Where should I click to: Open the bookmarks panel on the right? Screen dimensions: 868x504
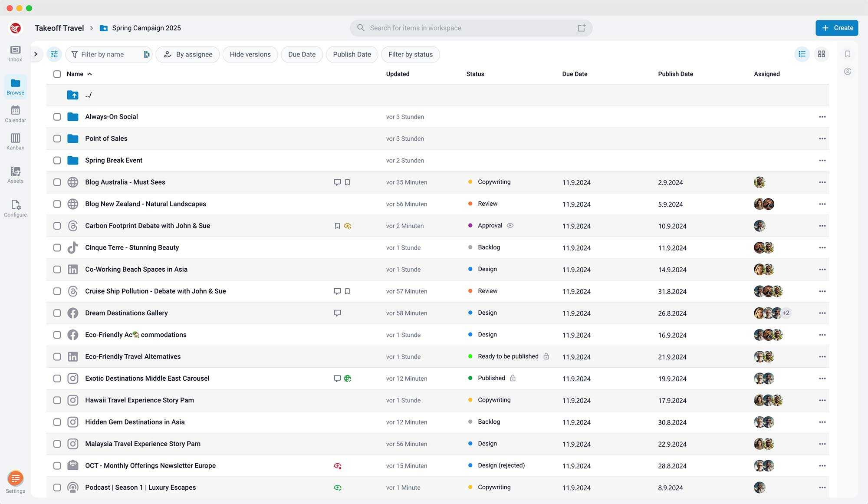848,54
